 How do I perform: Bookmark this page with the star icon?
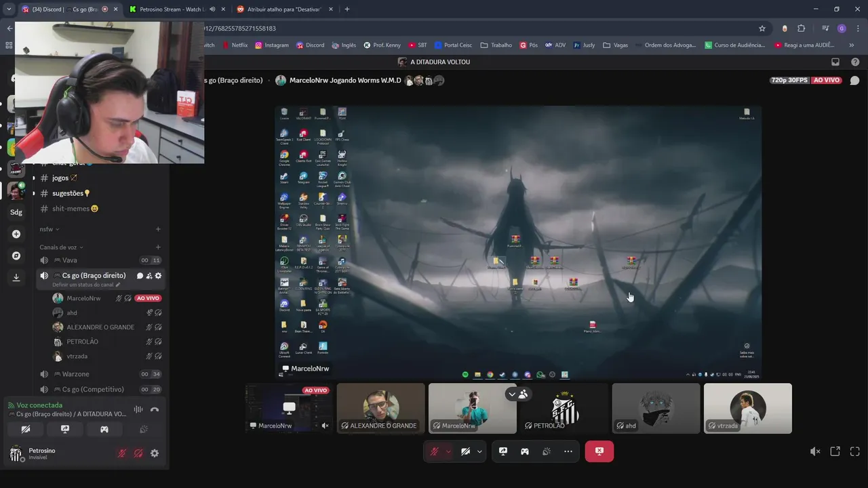pos(762,28)
